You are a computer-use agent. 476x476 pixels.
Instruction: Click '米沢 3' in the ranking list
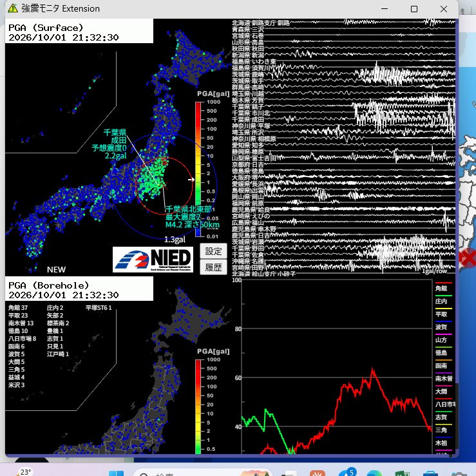click(x=16, y=385)
